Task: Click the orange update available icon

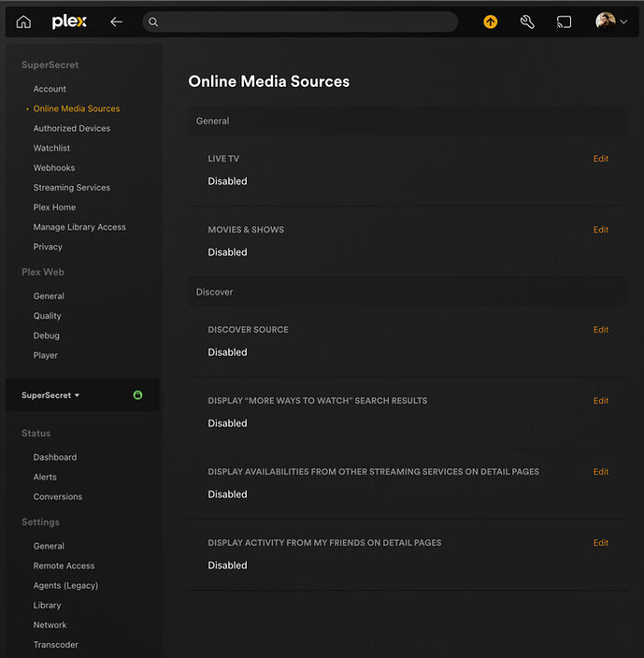Action: [x=490, y=21]
